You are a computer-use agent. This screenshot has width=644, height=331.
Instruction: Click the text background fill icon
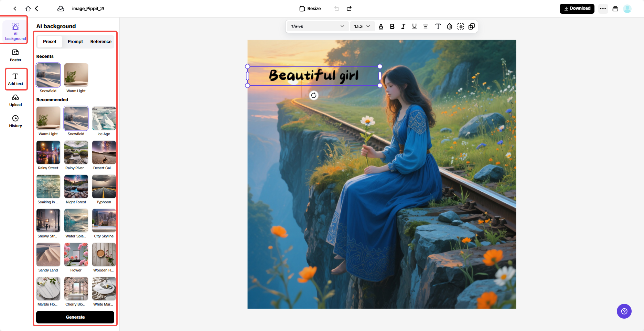coord(461,26)
